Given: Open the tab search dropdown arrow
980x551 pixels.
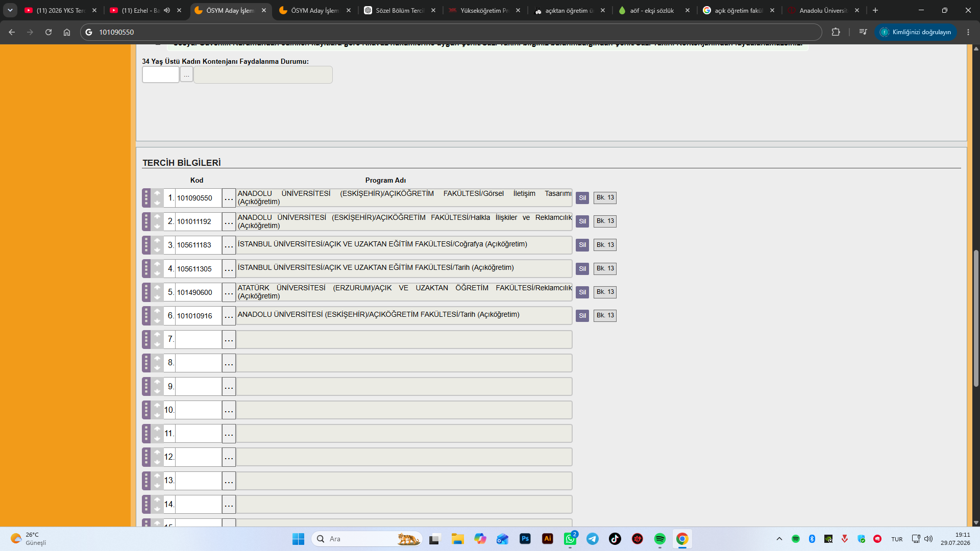Looking at the screenshot, I should tap(10, 10).
